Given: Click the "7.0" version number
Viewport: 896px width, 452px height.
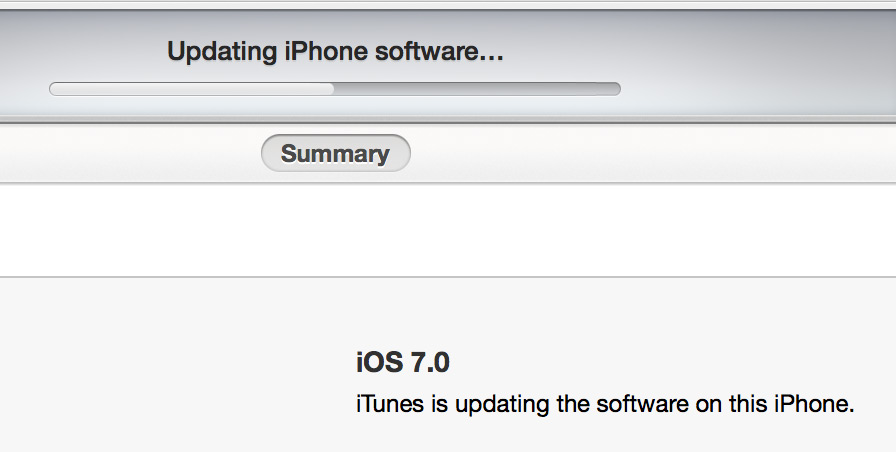Looking at the screenshot, I should pyautogui.click(x=428, y=363).
